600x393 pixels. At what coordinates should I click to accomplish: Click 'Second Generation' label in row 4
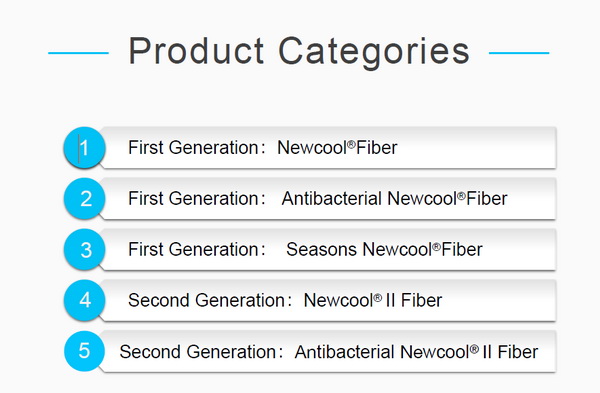[x=207, y=300]
